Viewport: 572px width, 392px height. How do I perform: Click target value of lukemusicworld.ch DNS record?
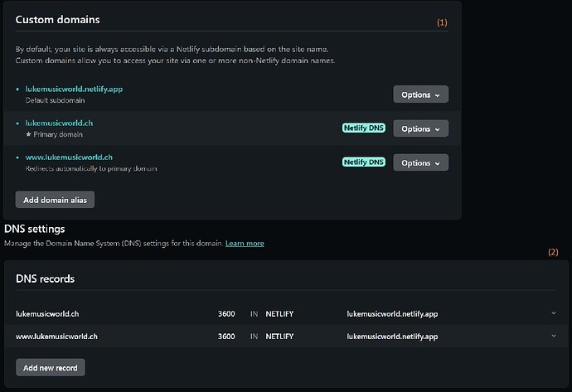(x=392, y=314)
